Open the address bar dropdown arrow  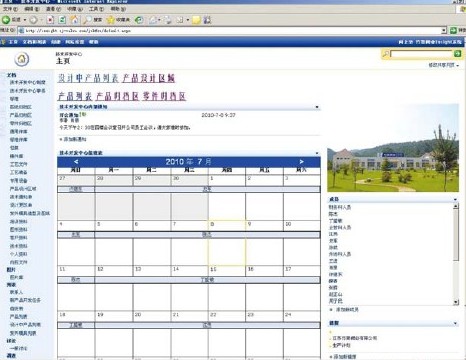(x=444, y=31)
